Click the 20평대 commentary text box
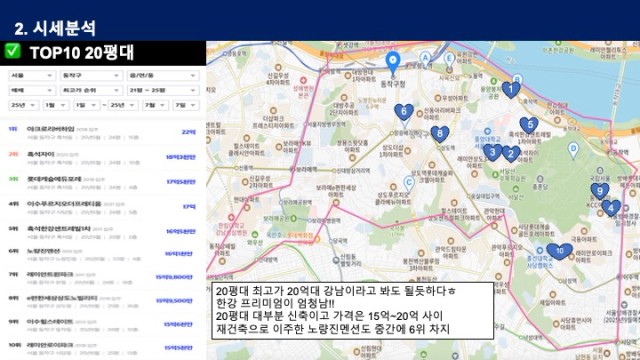640x360 pixels. click(352, 310)
